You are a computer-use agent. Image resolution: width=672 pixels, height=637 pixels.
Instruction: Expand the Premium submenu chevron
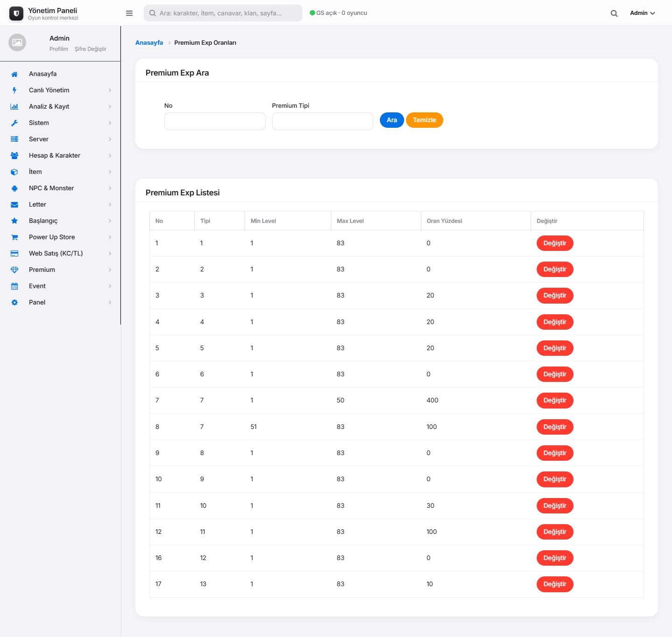click(x=110, y=270)
